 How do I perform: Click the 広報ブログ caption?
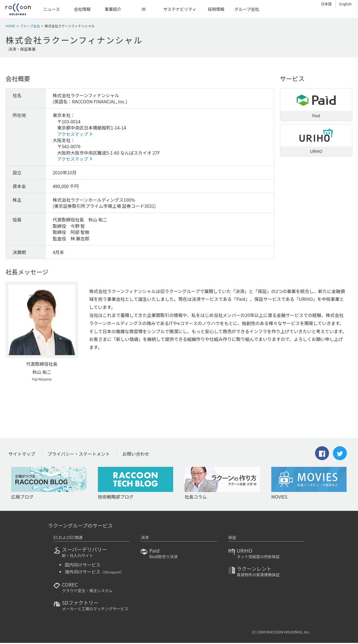[x=22, y=497]
